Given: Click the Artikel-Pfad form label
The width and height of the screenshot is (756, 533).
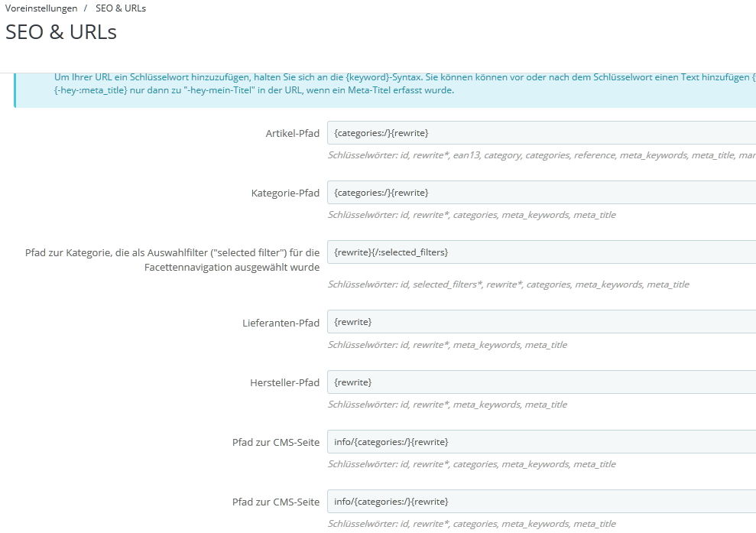Looking at the screenshot, I should point(291,132).
